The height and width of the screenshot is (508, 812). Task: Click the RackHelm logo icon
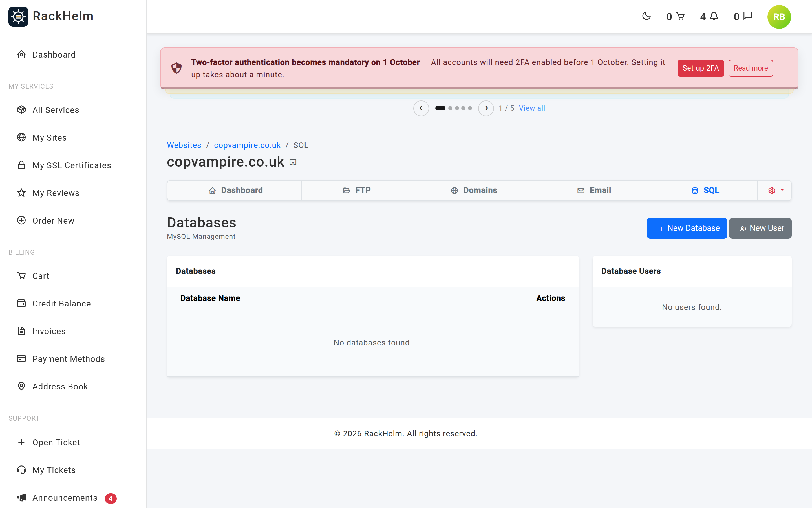tap(18, 16)
